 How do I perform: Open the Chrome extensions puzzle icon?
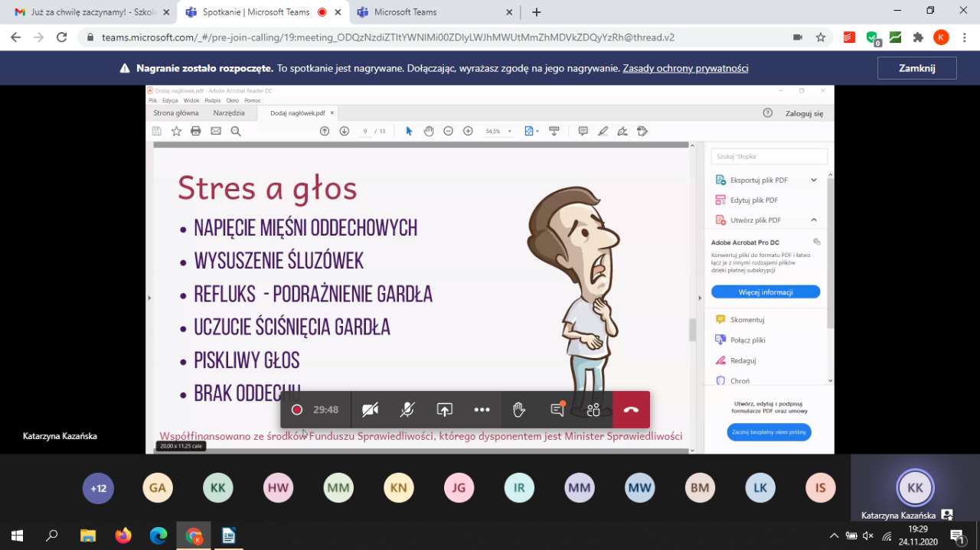[919, 37]
